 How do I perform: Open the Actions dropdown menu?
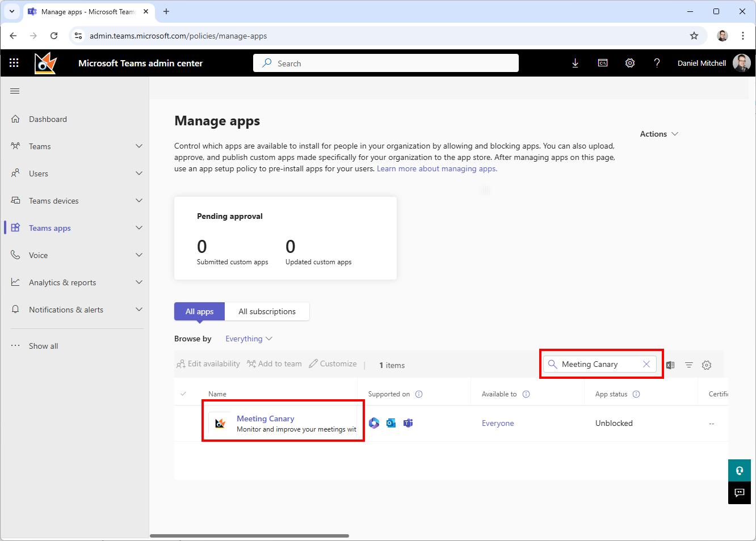point(658,134)
